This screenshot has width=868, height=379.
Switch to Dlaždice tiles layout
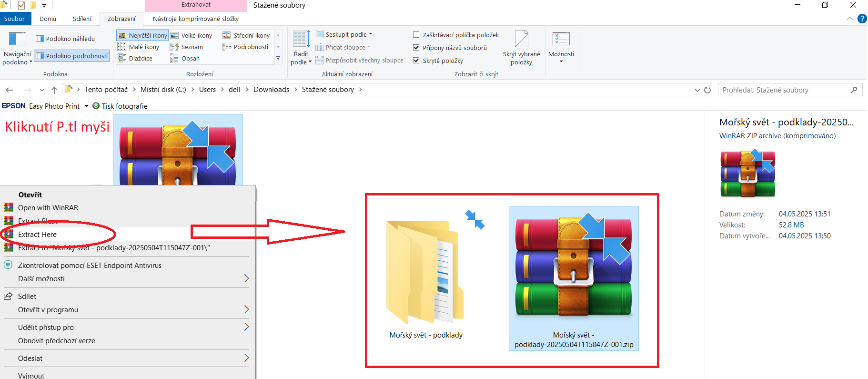[135, 58]
